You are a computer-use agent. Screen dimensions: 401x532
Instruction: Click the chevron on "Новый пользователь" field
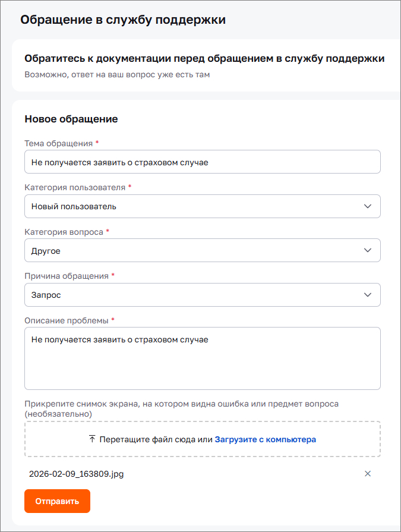pyautogui.click(x=367, y=206)
